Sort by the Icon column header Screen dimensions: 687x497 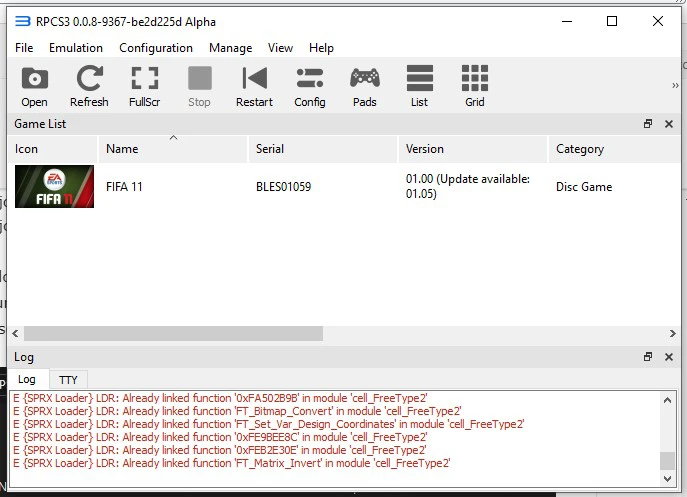click(x=53, y=149)
